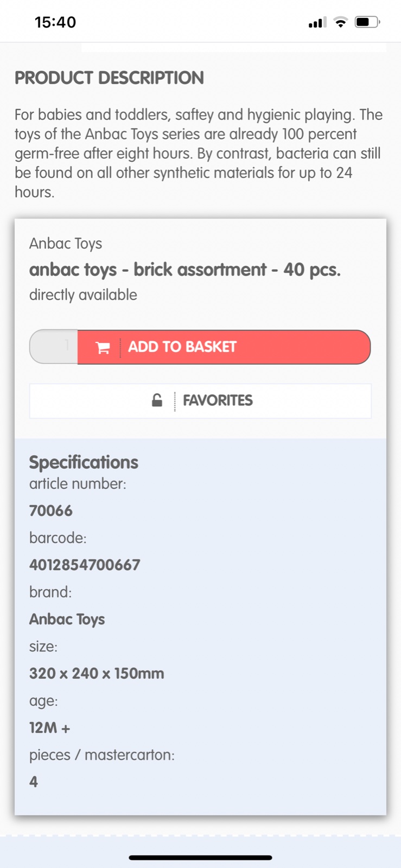Select the barcode value 4012854700667
This screenshot has height=868, width=401.
point(85,565)
